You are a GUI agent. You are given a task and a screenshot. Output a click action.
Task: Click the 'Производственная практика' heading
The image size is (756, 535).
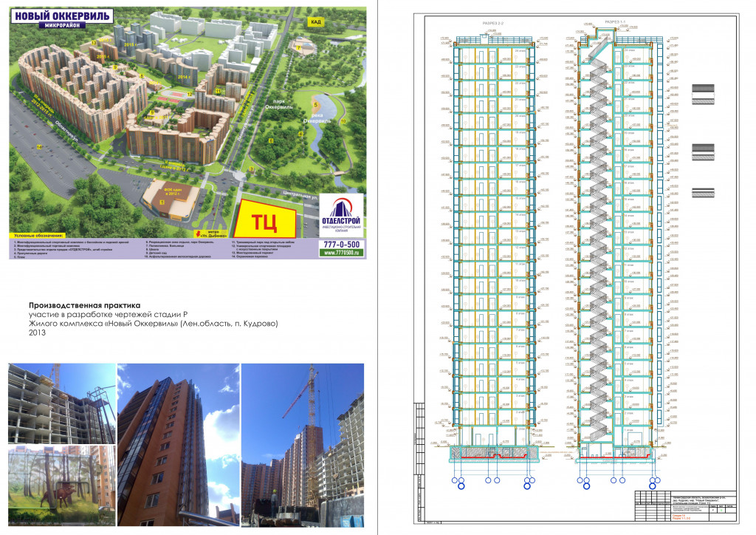(x=84, y=305)
